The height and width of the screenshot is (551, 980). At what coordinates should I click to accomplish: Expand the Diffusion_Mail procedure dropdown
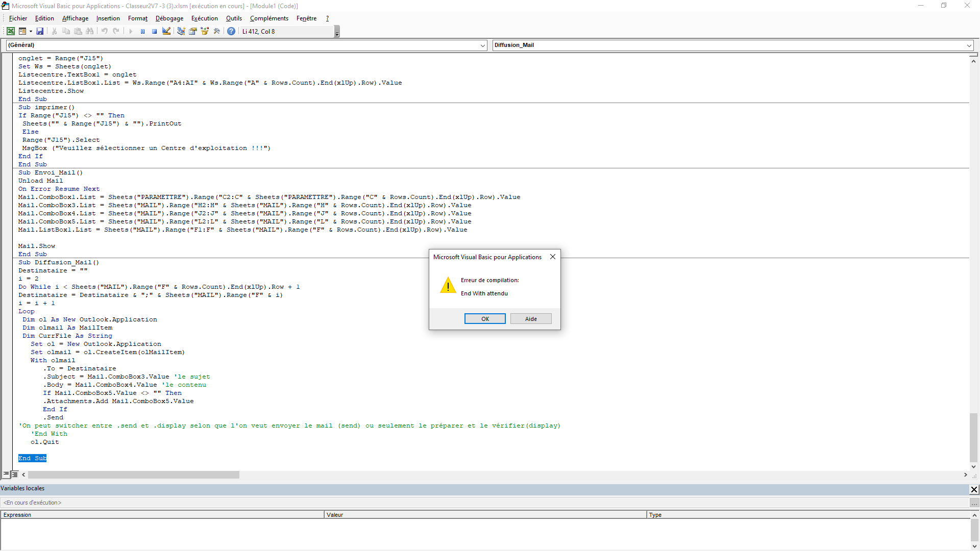[969, 45]
